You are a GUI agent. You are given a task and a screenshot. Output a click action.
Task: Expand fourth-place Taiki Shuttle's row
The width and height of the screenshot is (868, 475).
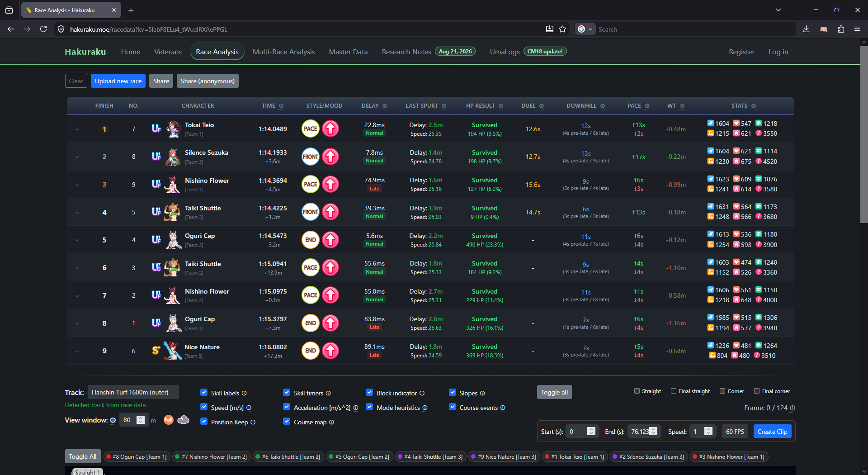click(x=77, y=213)
